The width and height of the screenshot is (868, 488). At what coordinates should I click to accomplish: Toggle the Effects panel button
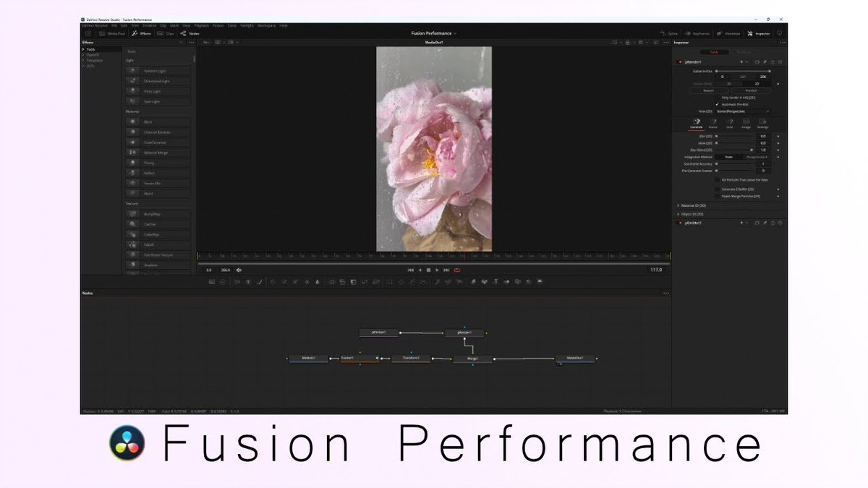point(142,33)
